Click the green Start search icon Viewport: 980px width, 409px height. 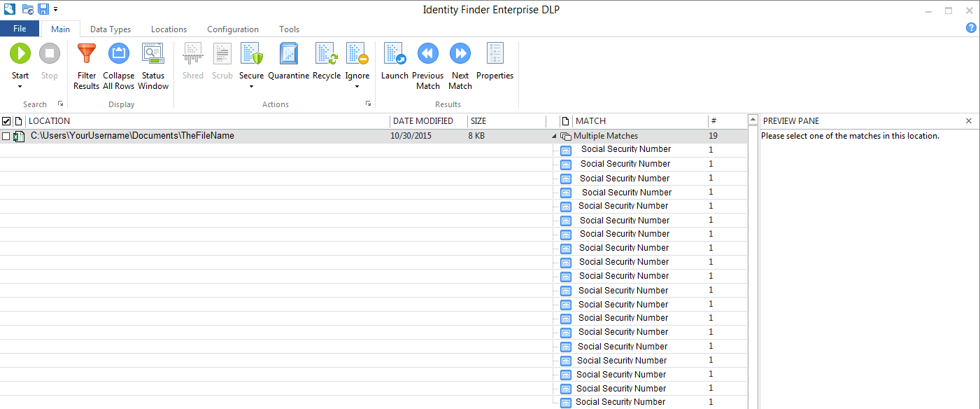click(x=20, y=54)
